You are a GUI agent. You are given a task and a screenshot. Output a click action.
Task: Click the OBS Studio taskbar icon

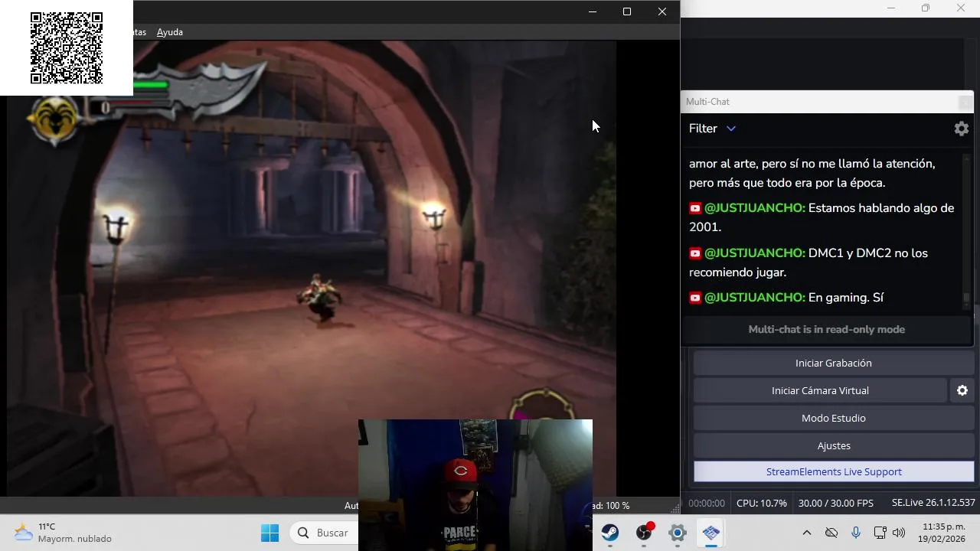[x=644, y=533]
